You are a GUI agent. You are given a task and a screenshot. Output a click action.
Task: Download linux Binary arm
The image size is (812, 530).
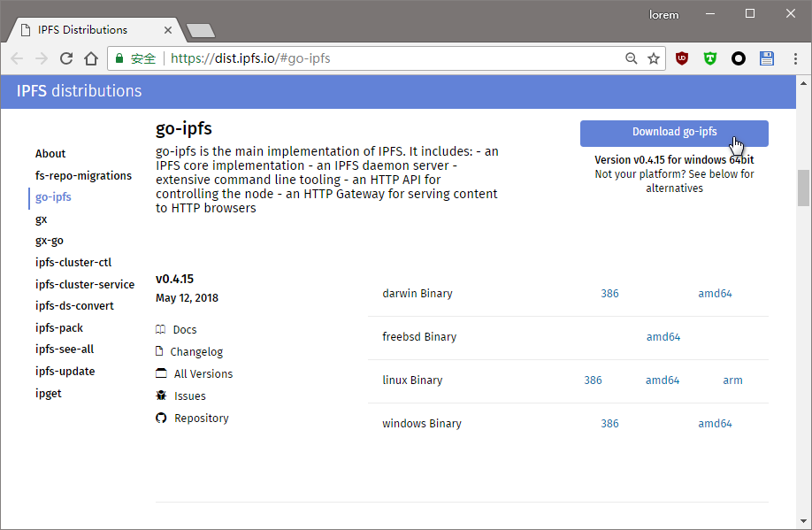(x=732, y=380)
